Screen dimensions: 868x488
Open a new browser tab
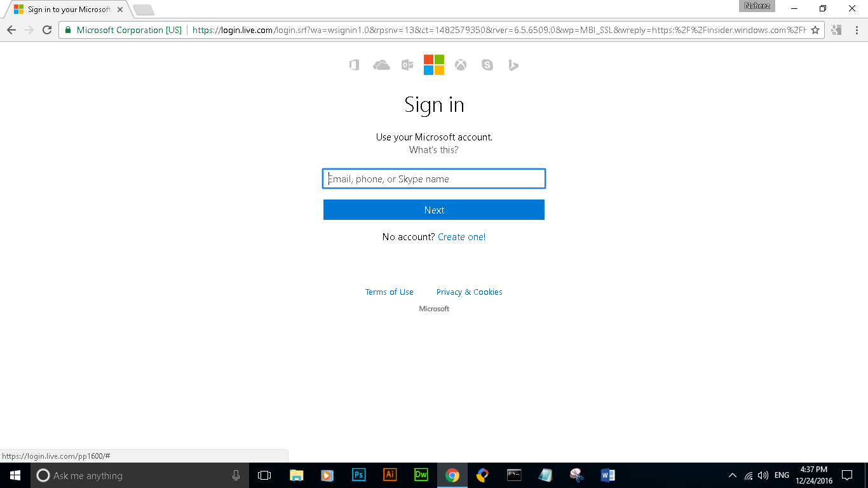click(x=144, y=10)
